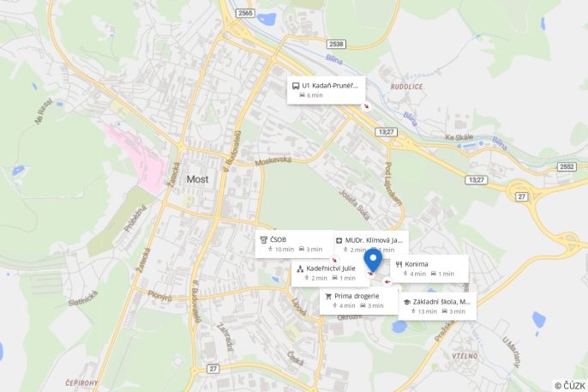Open the Konima restaurant card
Viewport: 588px width, 392px height.
[x=429, y=268]
